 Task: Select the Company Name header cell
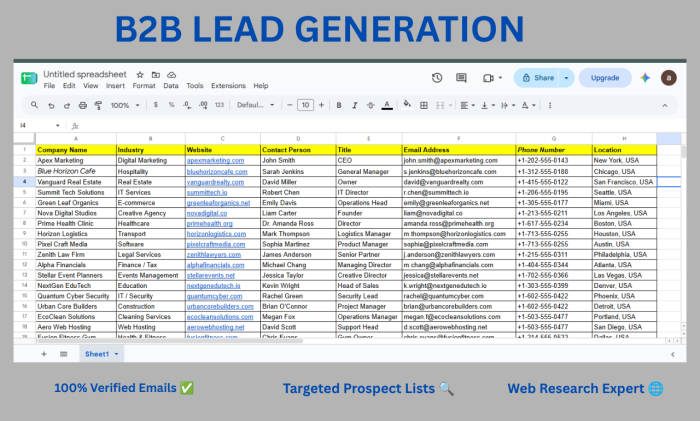(x=76, y=150)
